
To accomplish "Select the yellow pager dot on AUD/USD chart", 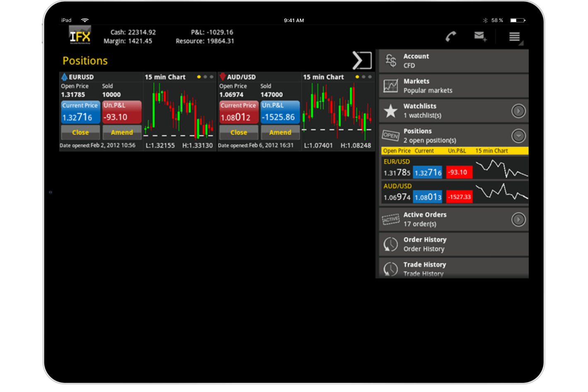I will (x=357, y=77).
